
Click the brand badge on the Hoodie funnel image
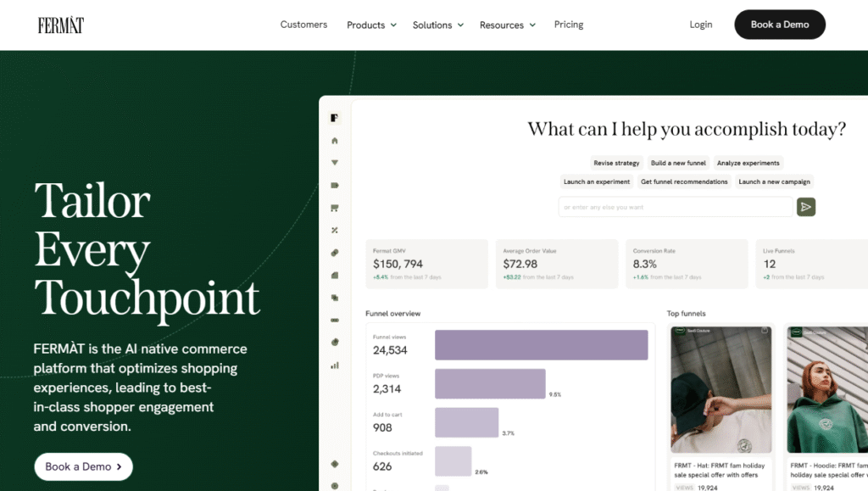click(796, 332)
